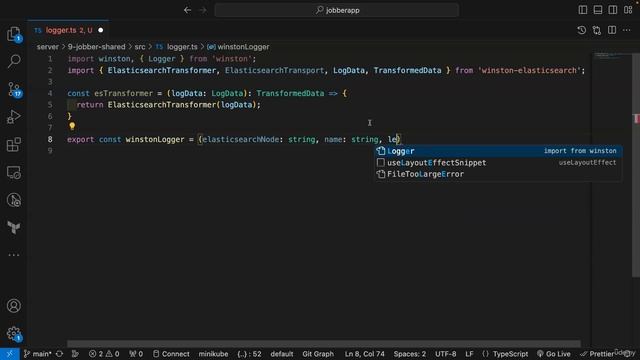The image size is (640, 360).
Task: Click the minikube status item
Action: tap(213, 354)
